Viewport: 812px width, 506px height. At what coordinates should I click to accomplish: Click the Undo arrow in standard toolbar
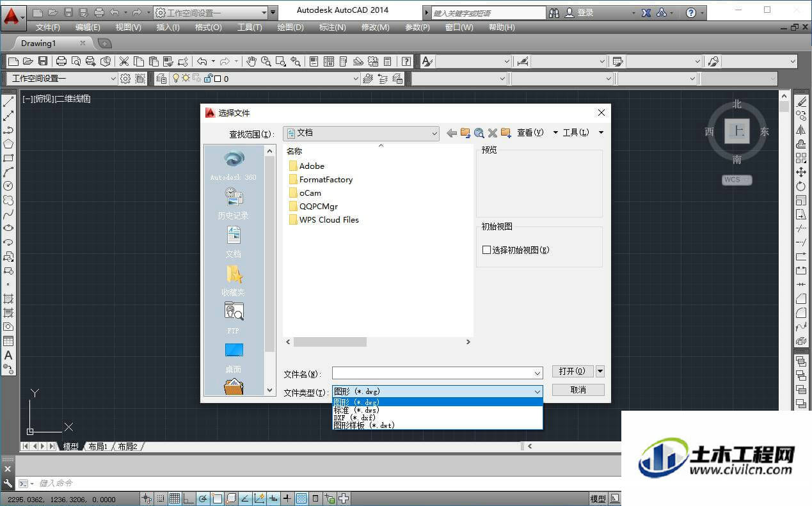[202, 61]
